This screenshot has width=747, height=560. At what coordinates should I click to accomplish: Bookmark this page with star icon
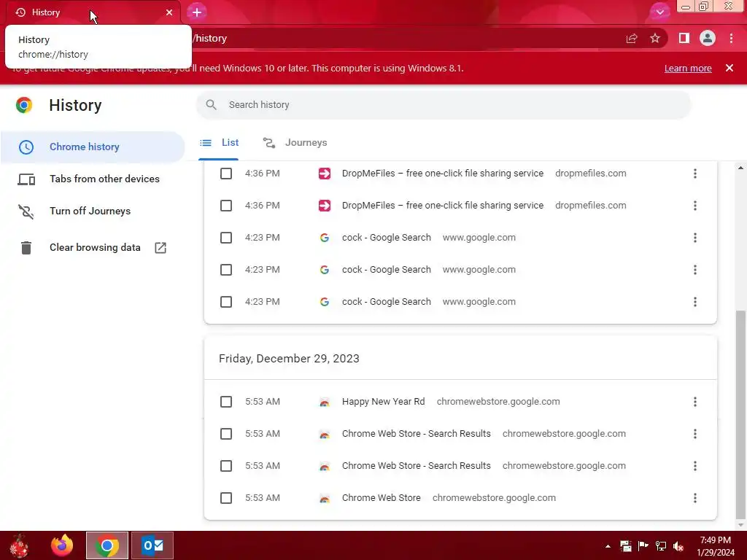(655, 38)
